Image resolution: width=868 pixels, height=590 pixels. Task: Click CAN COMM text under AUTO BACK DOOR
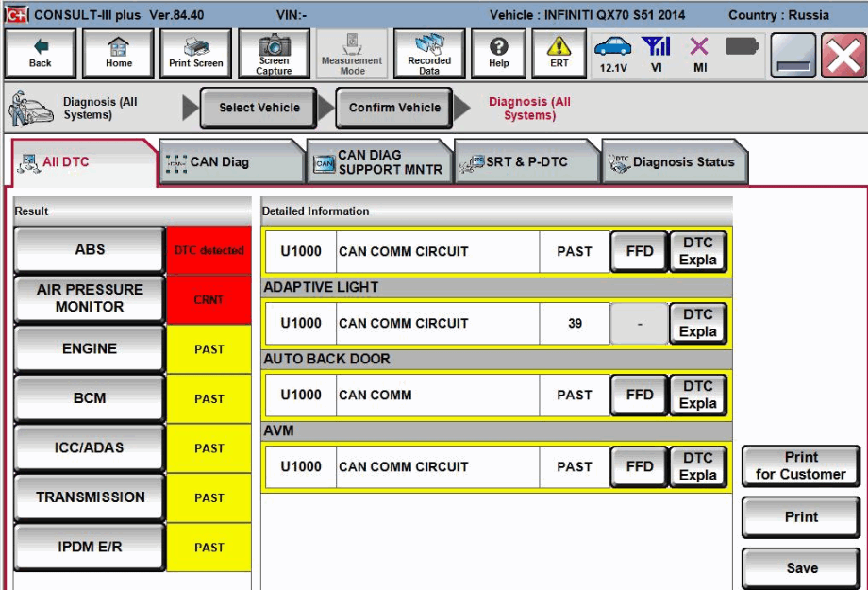(x=376, y=395)
